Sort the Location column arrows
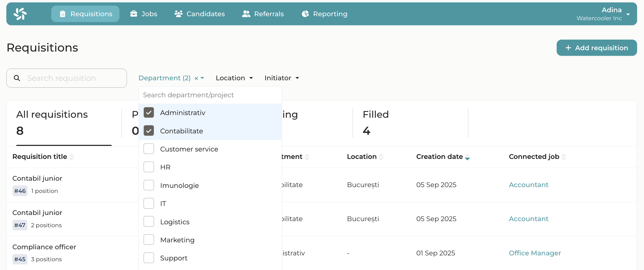Image resolution: width=644 pixels, height=270 pixels. point(381,157)
